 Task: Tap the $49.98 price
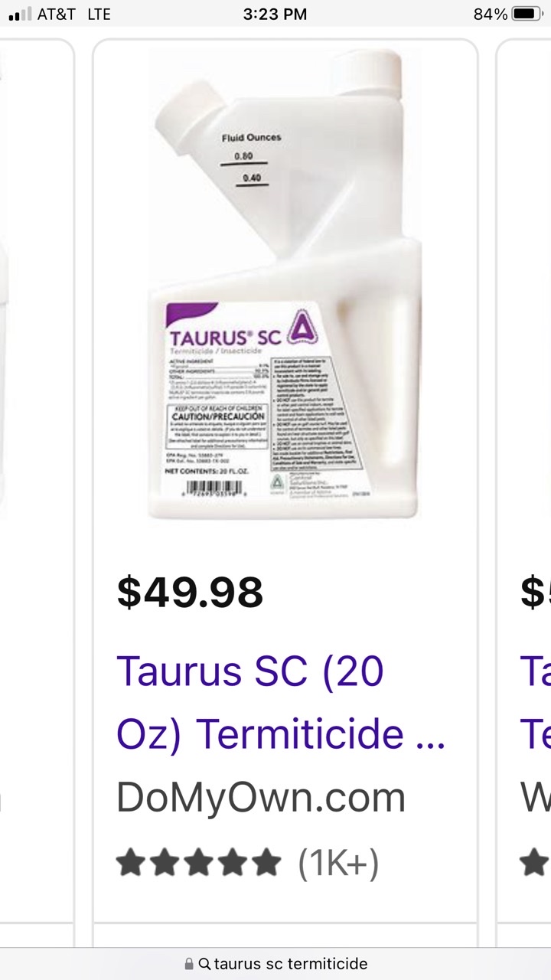[x=190, y=593]
